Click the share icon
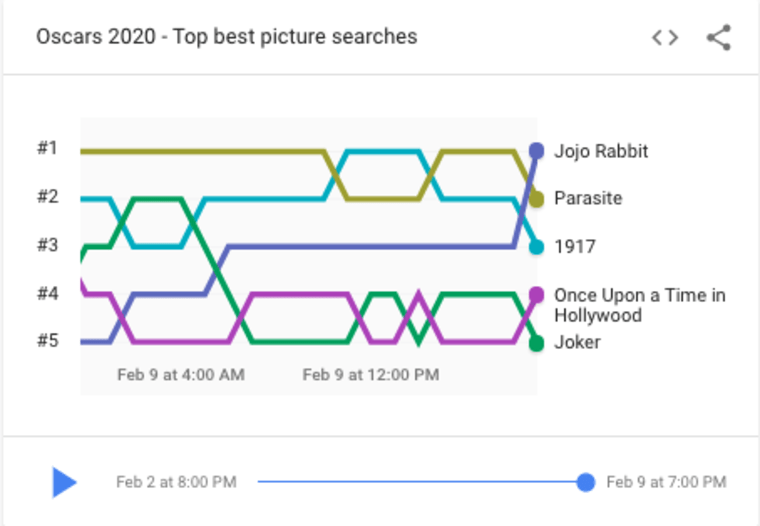Image resolution: width=760 pixels, height=526 pixels. coord(719,37)
